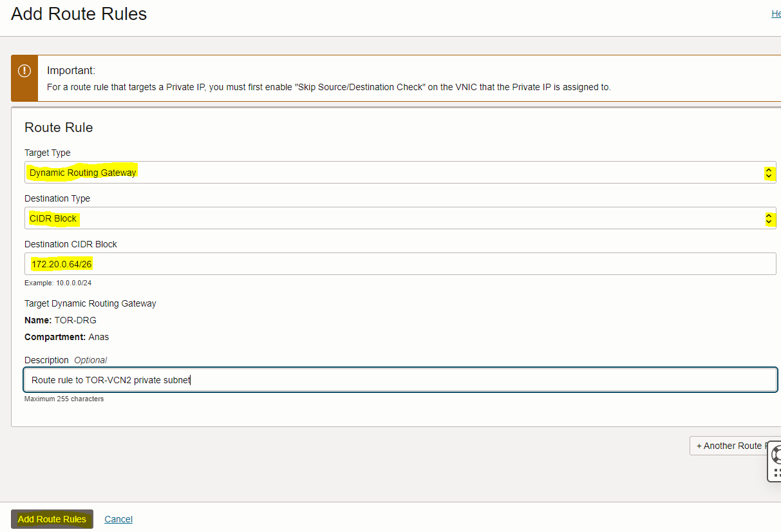
Task: Click the Skip Source/Destination Check notice text
Action: click(328, 87)
